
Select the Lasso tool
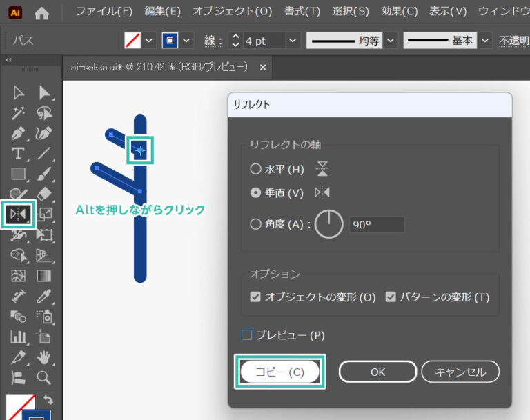pyautogui.click(x=44, y=113)
